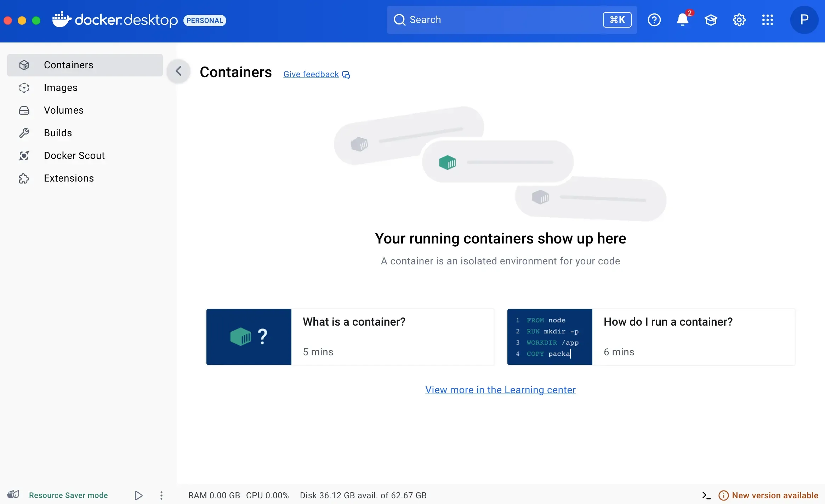Open the Builds panel

[x=58, y=133]
